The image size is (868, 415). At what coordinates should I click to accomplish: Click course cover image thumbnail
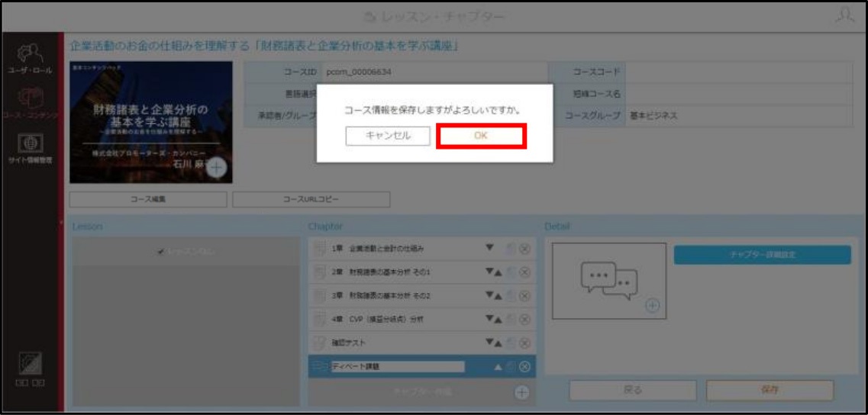click(151, 122)
